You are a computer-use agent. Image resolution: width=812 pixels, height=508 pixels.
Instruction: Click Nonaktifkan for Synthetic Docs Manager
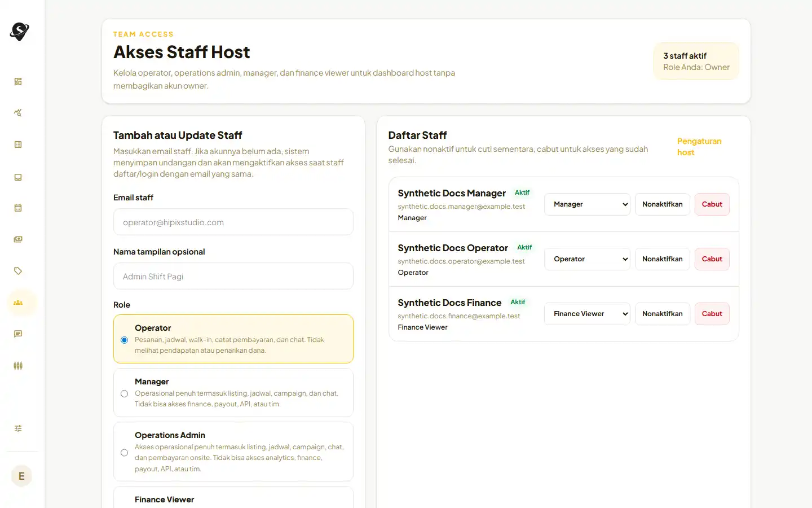pos(663,204)
